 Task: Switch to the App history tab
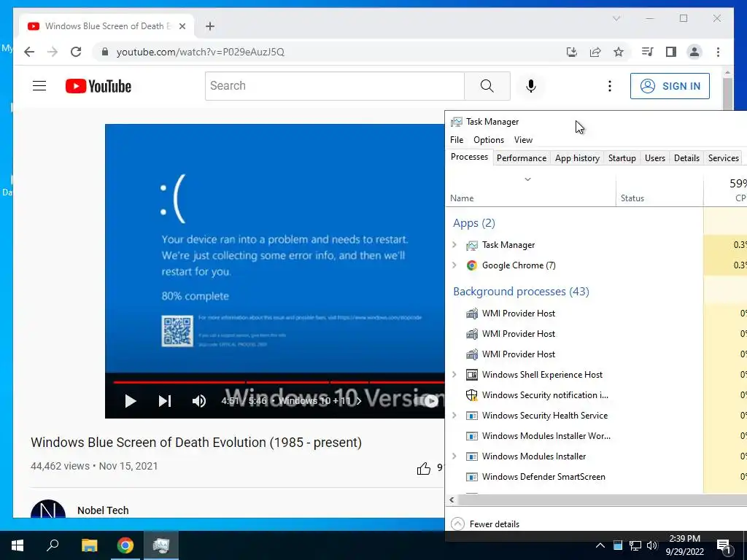(x=577, y=158)
